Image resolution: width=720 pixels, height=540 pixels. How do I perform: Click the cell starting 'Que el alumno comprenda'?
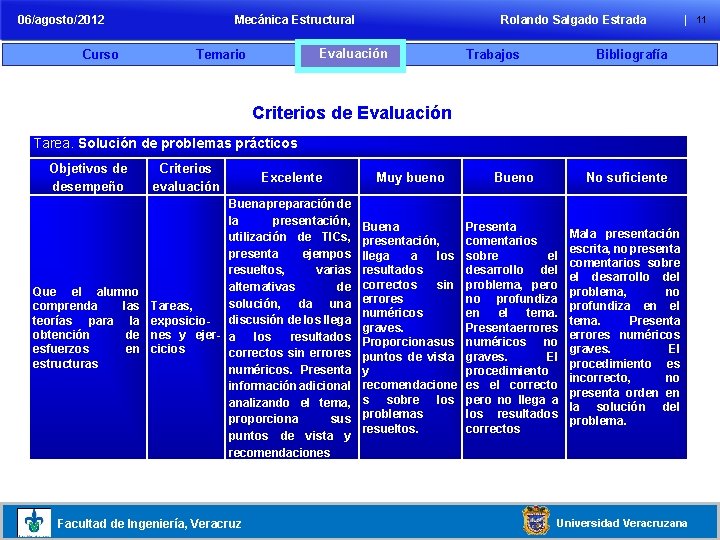click(88, 327)
